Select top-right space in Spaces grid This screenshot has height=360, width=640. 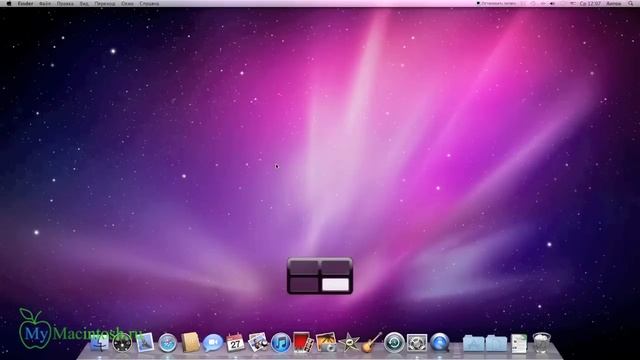pyautogui.click(x=336, y=267)
